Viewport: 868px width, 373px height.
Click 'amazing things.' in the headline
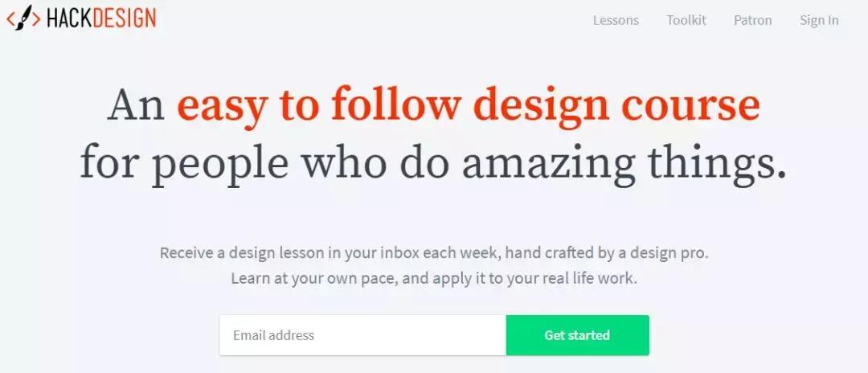pyautogui.click(x=623, y=163)
